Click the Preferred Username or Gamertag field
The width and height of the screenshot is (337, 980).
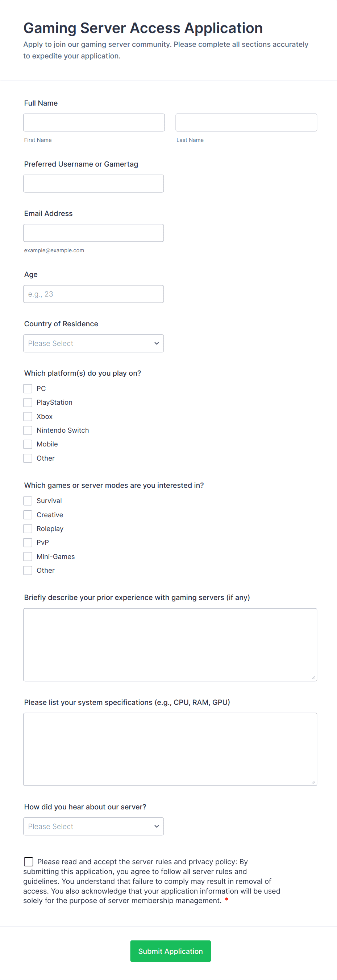93,183
